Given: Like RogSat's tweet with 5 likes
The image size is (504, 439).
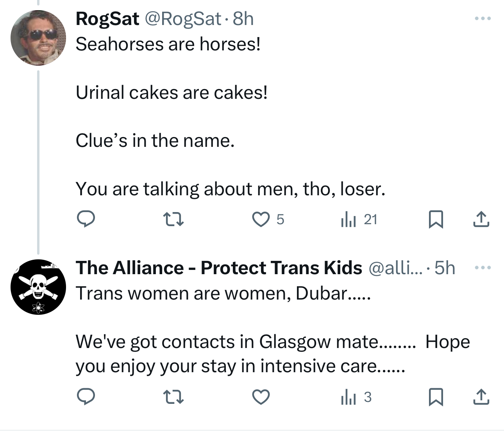Looking at the screenshot, I should click(261, 219).
